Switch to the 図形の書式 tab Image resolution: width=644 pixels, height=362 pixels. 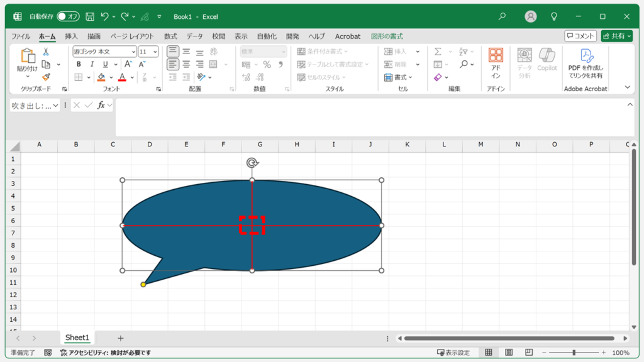(x=387, y=36)
